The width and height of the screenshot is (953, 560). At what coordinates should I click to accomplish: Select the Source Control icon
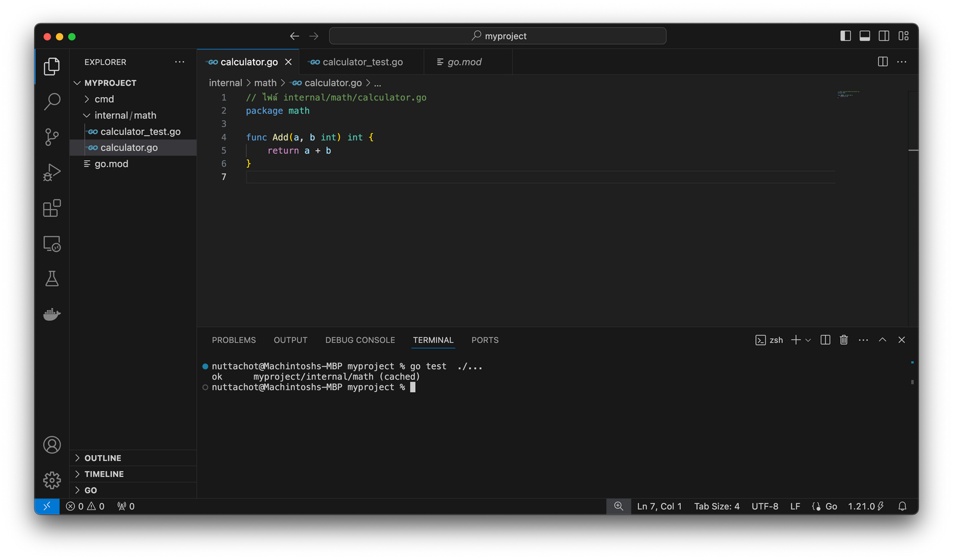[x=51, y=137]
